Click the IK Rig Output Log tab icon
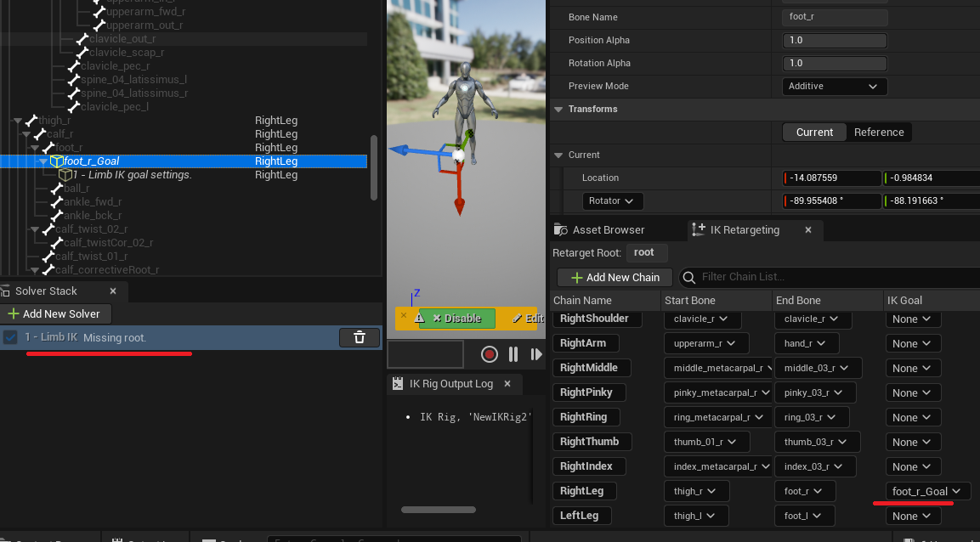The height and width of the screenshot is (542, 980). [x=398, y=384]
